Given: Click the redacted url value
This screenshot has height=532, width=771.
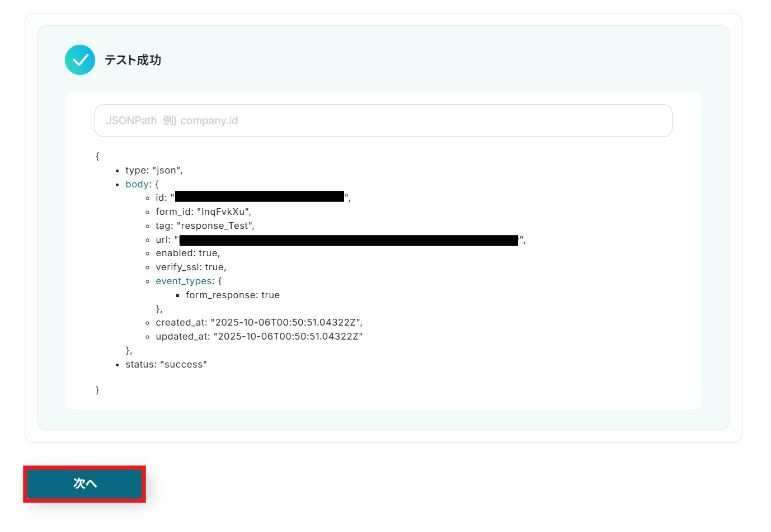Looking at the screenshot, I should 349,241.
